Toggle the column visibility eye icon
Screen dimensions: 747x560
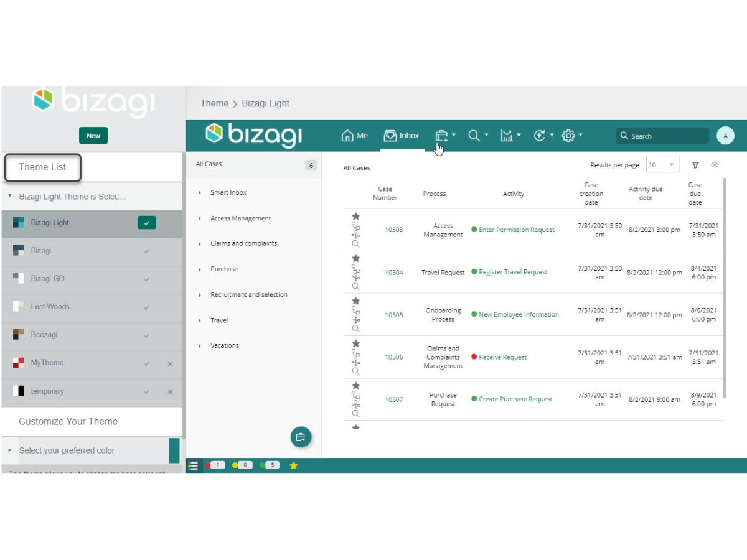715,165
